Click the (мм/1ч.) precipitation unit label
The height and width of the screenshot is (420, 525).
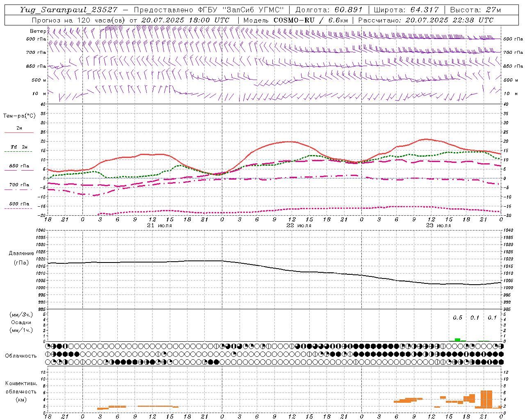point(21,330)
